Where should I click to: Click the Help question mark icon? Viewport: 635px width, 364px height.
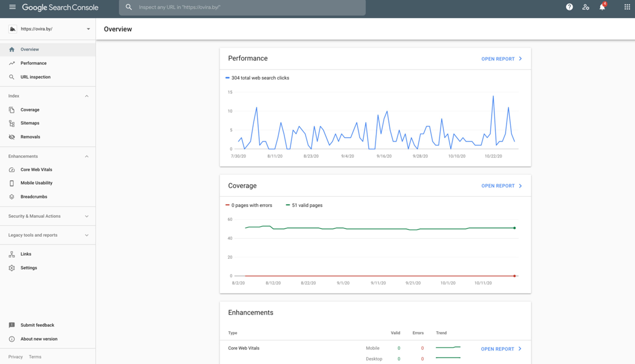tap(569, 7)
